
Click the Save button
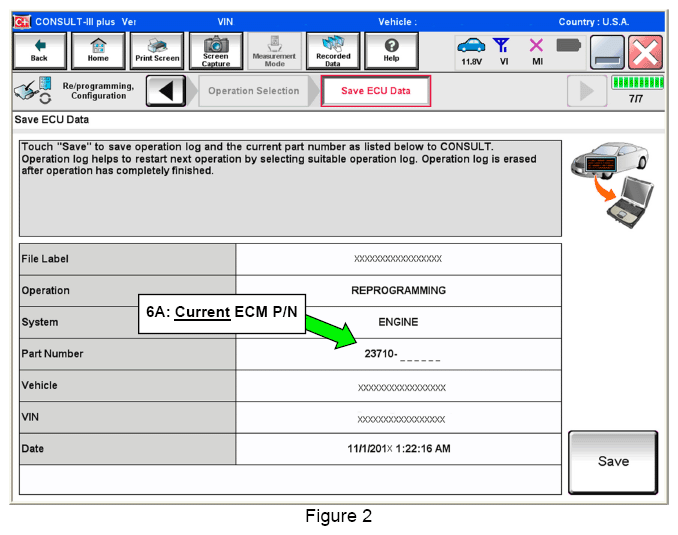pos(613,462)
